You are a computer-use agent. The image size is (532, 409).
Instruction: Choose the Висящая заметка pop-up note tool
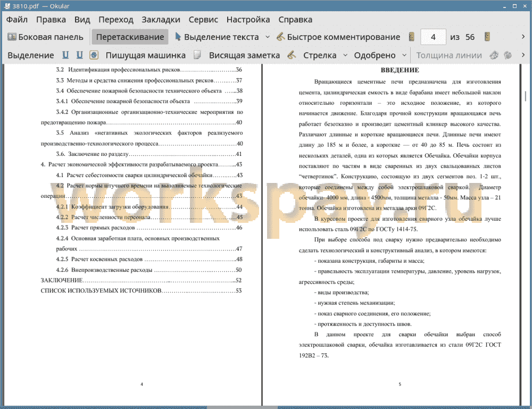coord(244,55)
